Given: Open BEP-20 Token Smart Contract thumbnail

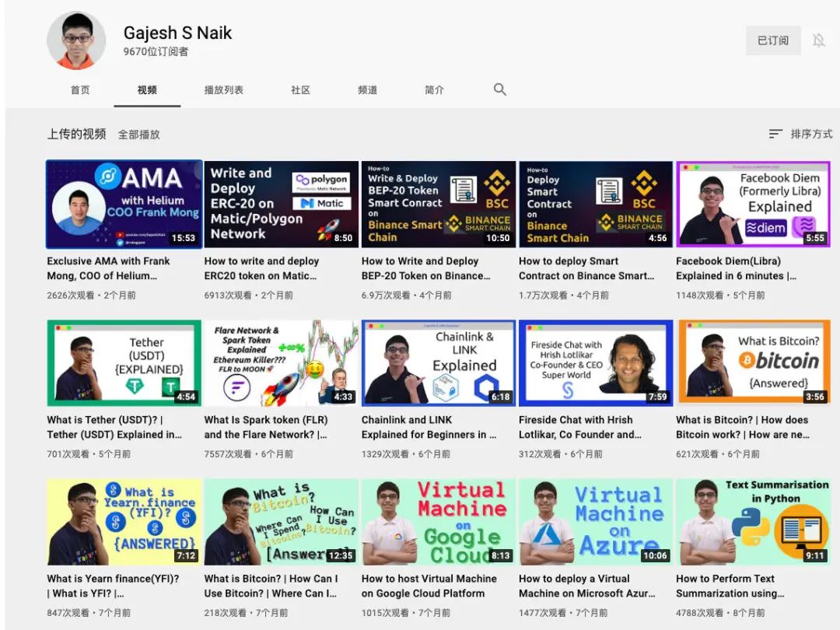Looking at the screenshot, I should click(x=439, y=204).
